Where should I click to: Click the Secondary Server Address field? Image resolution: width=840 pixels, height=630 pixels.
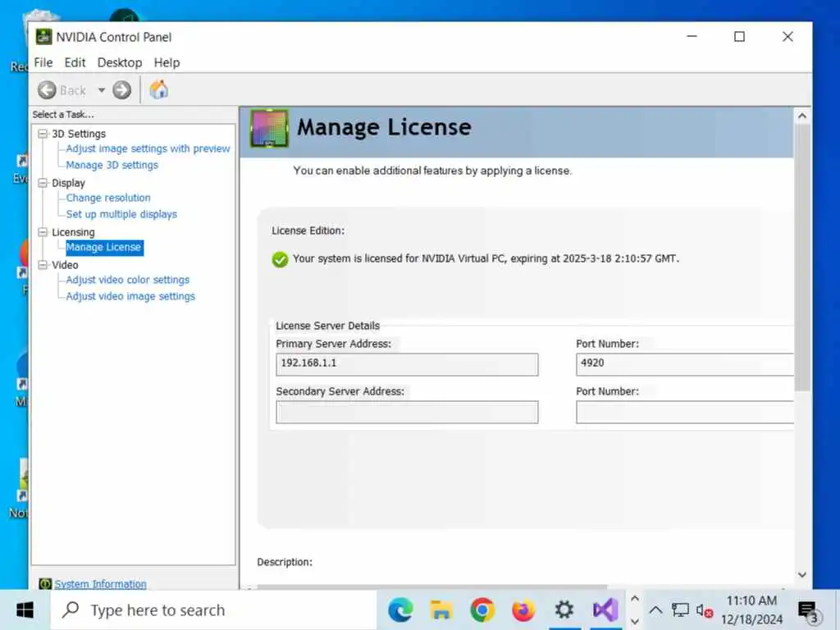[x=407, y=412]
